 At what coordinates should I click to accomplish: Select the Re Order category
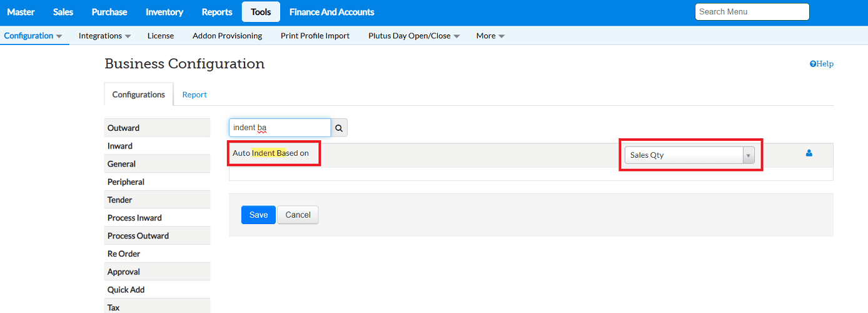(x=124, y=254)
